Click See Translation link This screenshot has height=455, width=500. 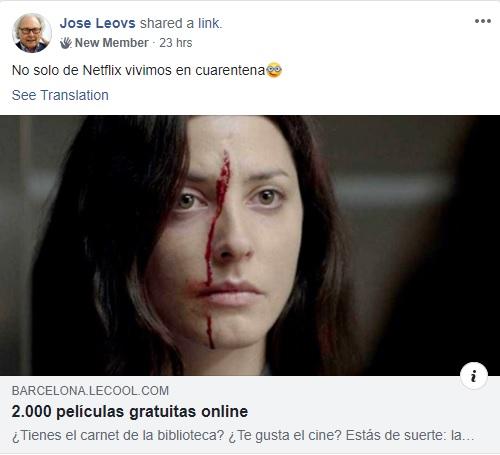point(60,95)
